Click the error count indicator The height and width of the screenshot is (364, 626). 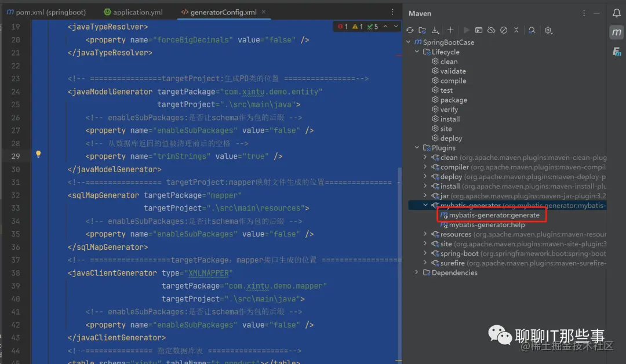coord(343,26)
